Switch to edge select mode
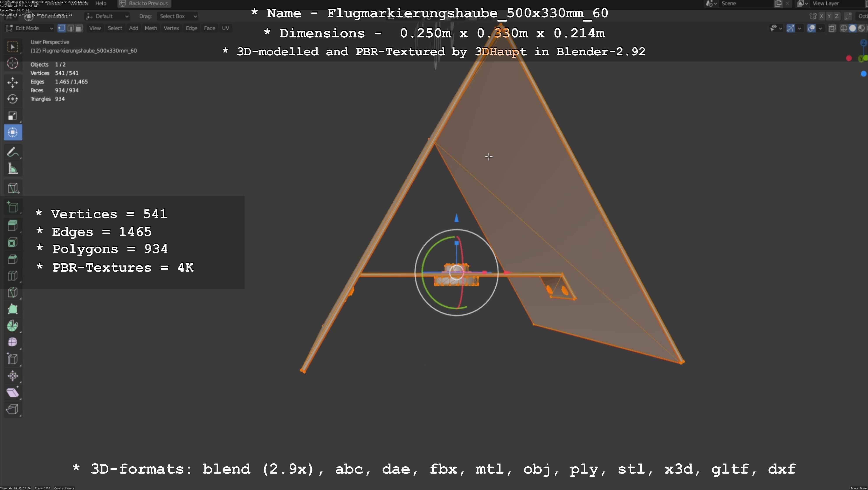 click(x=70, y=28)
